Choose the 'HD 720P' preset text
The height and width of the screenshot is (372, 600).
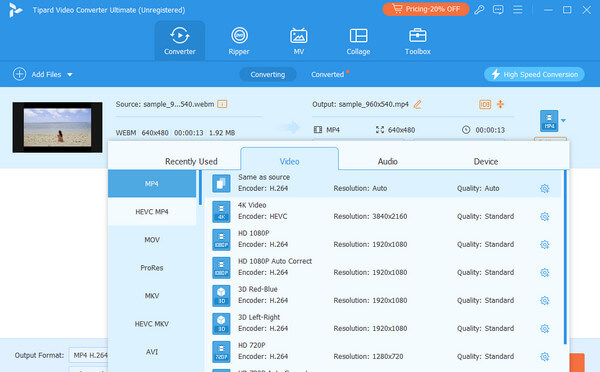[x=251, y=345]
